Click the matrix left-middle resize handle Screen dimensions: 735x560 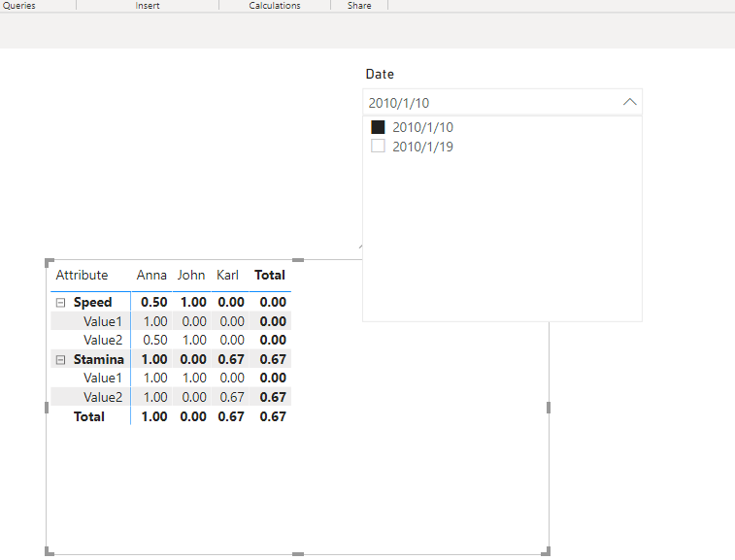[x=47, y=408]
